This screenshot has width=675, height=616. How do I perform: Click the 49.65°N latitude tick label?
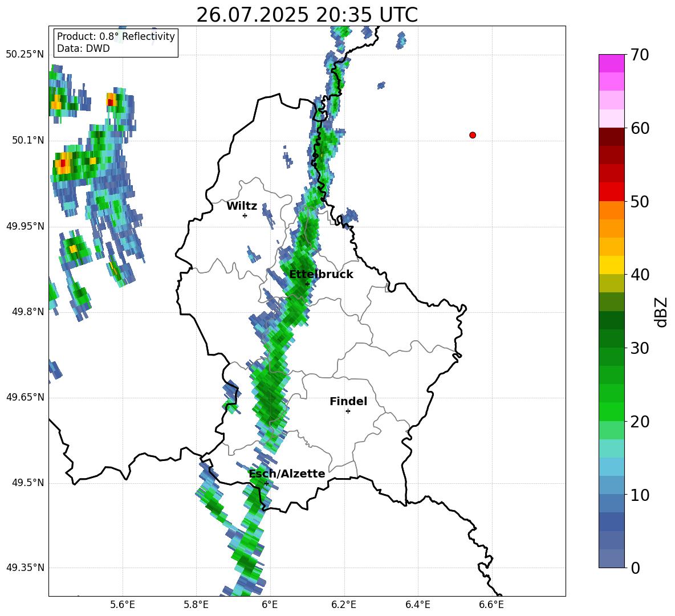[x=25, y=397]
